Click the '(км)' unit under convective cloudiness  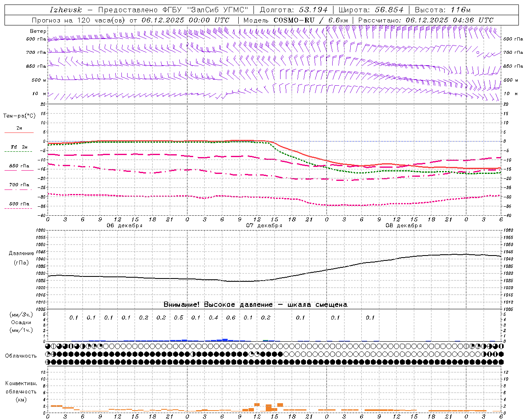click(21, 399)
